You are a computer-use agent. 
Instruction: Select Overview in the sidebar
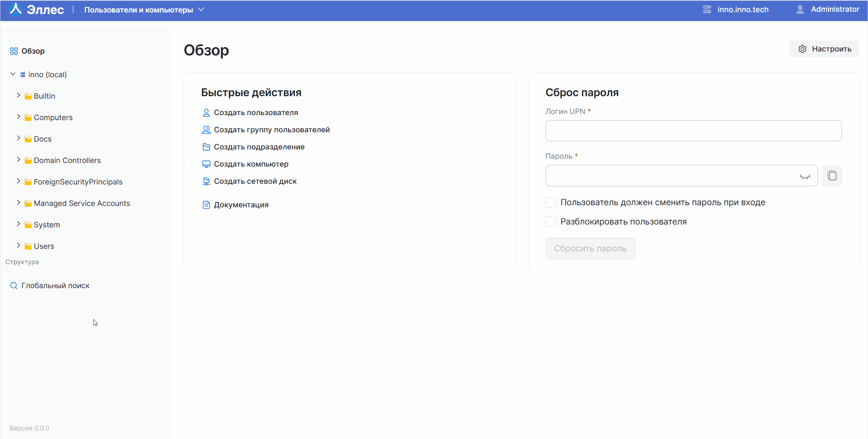tap(33, 51)
